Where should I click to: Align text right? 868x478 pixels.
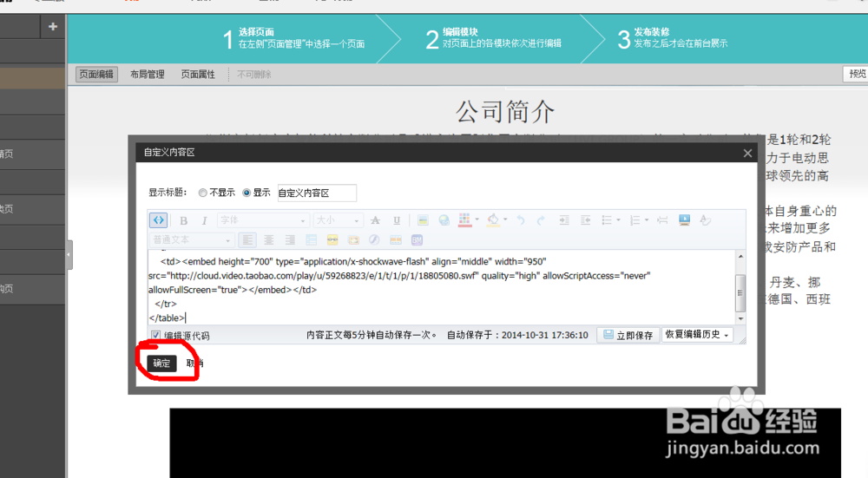pos(290,240)
